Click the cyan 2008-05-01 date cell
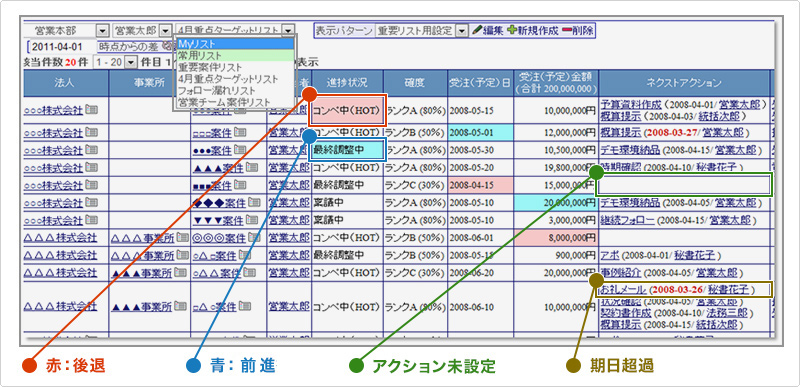The width and height of the screenshot is (800, 387). click(x=481, y=133)
